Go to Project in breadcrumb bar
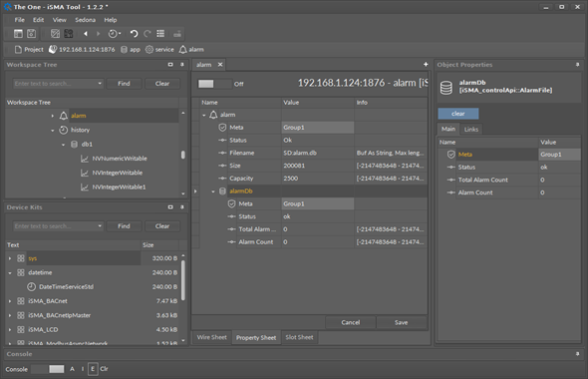This screenshot has height=379, width=588. pyautogui.click(x=29, y=50)
